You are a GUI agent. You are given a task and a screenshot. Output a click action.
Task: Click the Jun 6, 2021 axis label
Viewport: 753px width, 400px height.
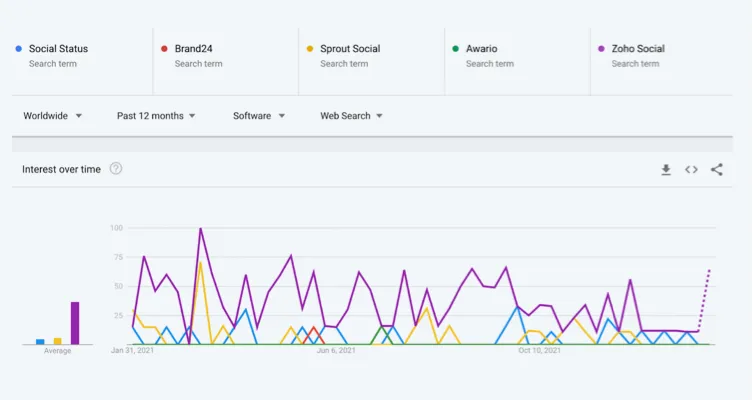(x=336, y=351)
